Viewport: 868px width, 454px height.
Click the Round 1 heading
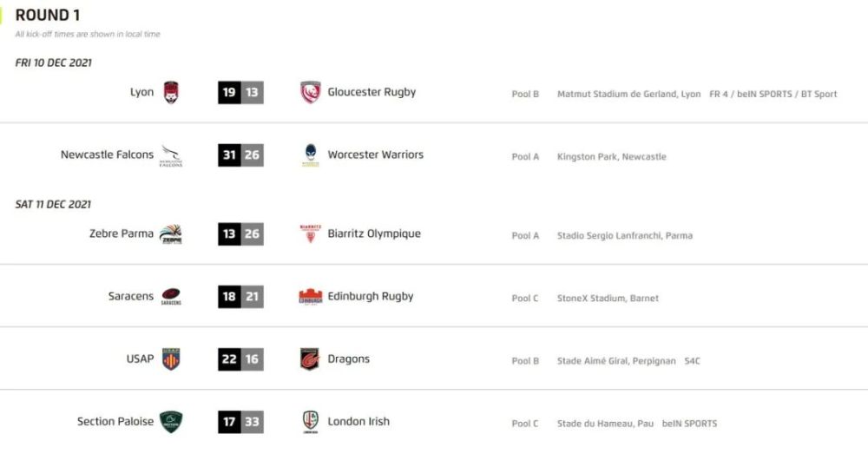click(x=48, y=15)
